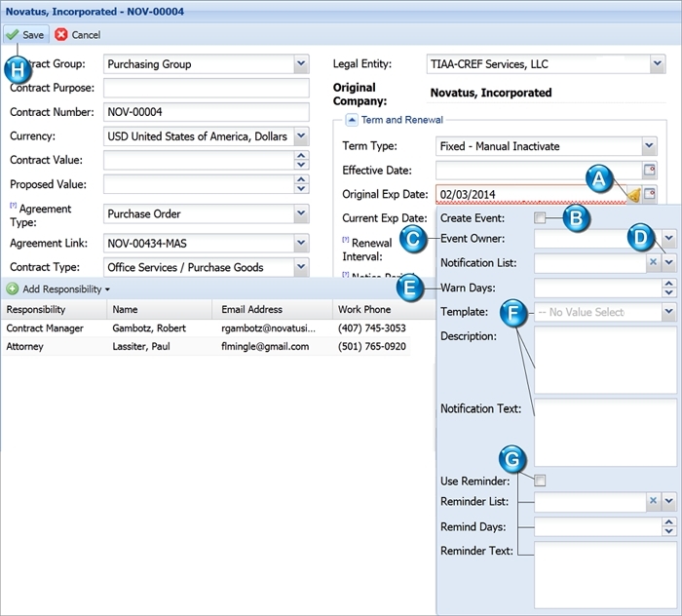Click the help marker next to Agreement Type
Viewport: 682px width, 616px height.
[13, 205]
